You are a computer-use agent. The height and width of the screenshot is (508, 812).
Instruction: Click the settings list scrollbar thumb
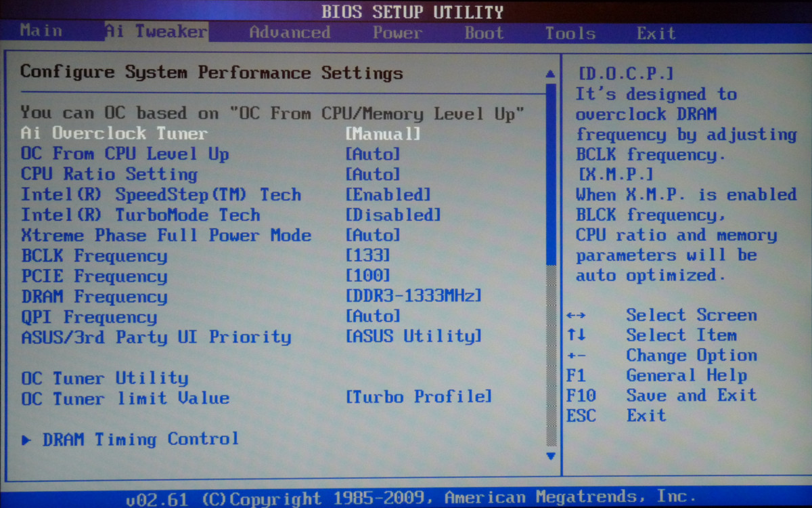coord(551,174)
